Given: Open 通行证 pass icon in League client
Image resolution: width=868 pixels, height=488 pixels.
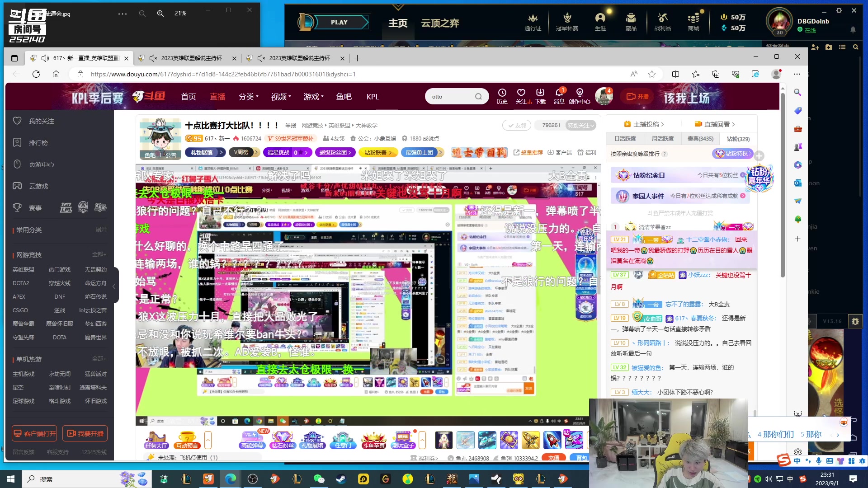Looking at the screenshot, I should click(x=533, y=22).
